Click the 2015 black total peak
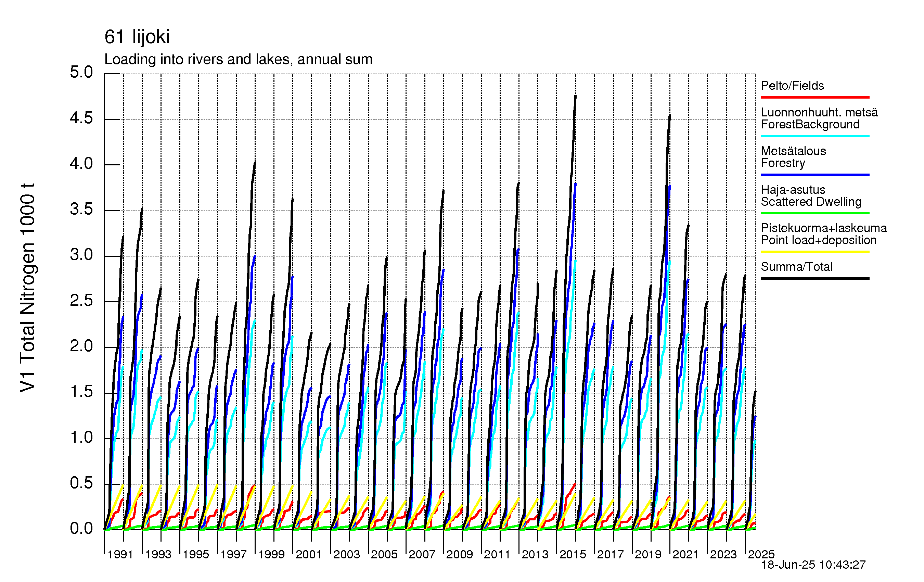Viewport: 924px width, 582px height. point(575,97)
